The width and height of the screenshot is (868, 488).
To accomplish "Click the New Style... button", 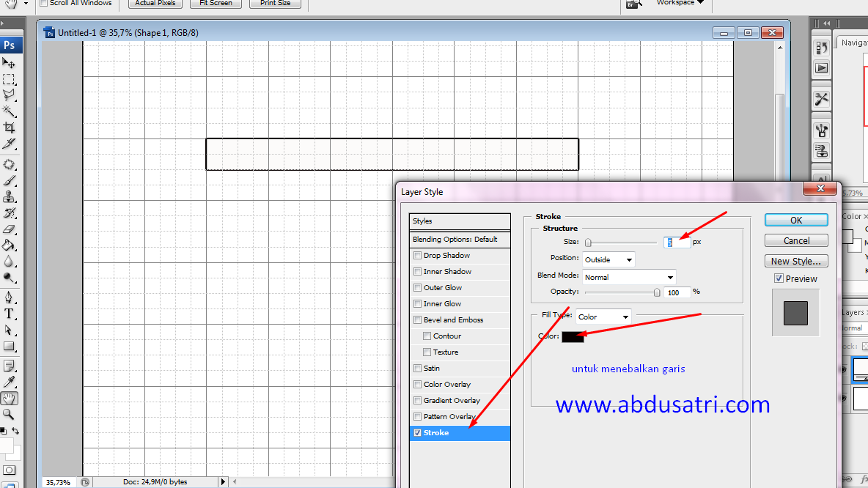I will [796, 261].
